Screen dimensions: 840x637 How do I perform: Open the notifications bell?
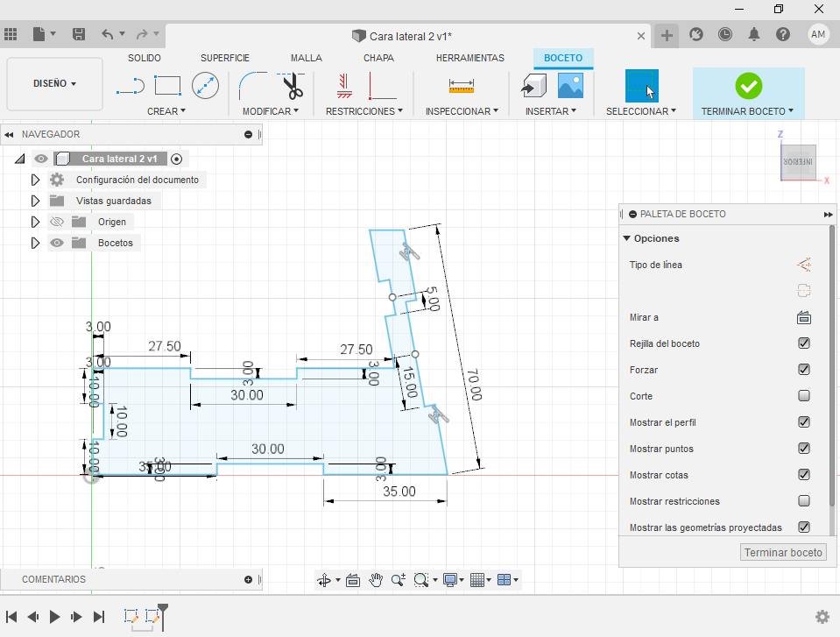(754, 34)
